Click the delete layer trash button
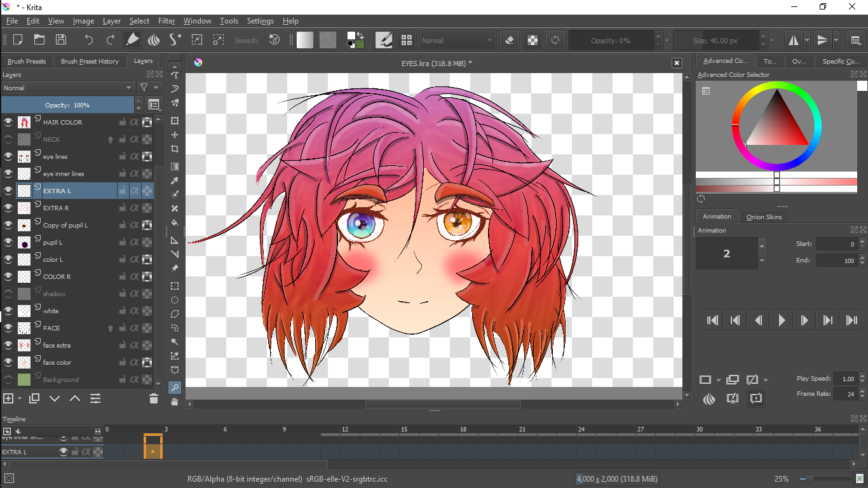Image resolution: width=868 pixels, height=488 pixels. pos(153,398)
